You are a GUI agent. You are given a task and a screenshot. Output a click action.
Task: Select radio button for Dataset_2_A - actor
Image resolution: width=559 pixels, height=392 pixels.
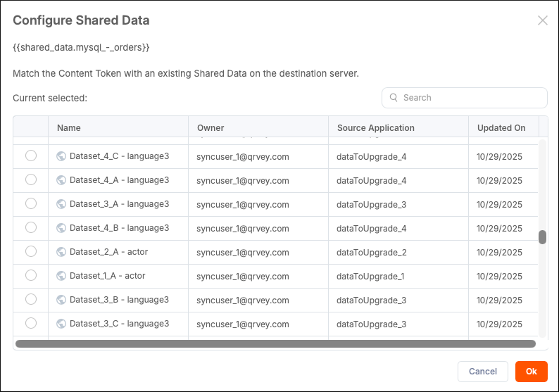pos(31,251)
